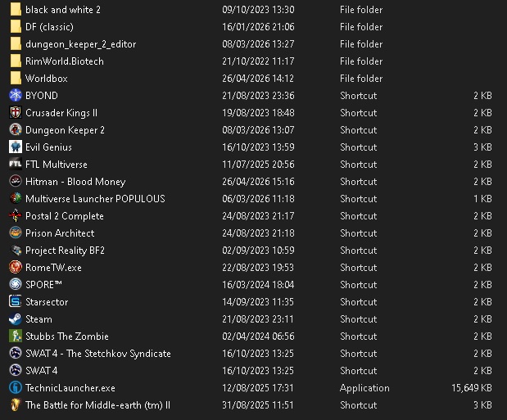The image size is (507, 420).
Task: Select the Project Reality BF2 icon
Action: pyautogui.click(x=16, y=250)
